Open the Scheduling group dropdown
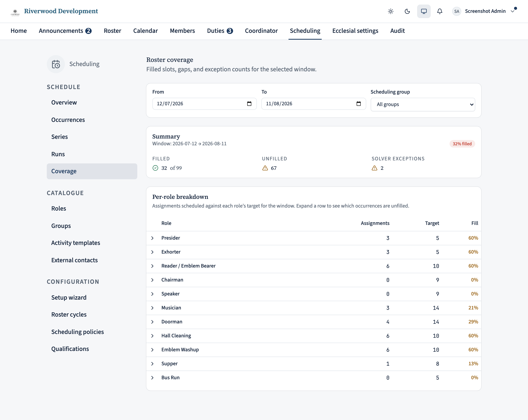The image size is (528, 420). click(423, 104)
